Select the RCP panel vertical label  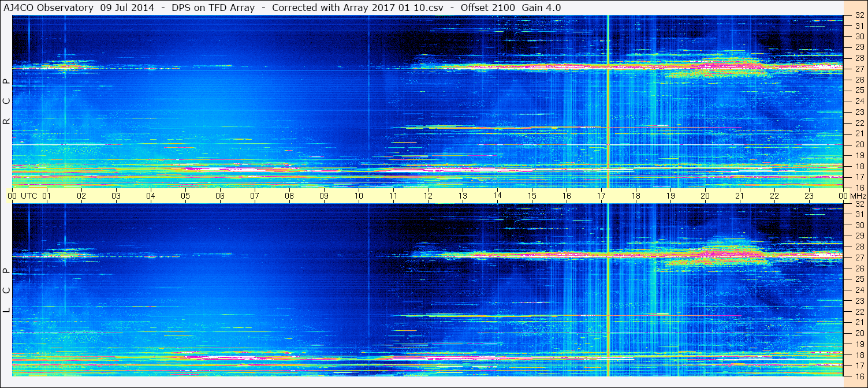[6, 102]
